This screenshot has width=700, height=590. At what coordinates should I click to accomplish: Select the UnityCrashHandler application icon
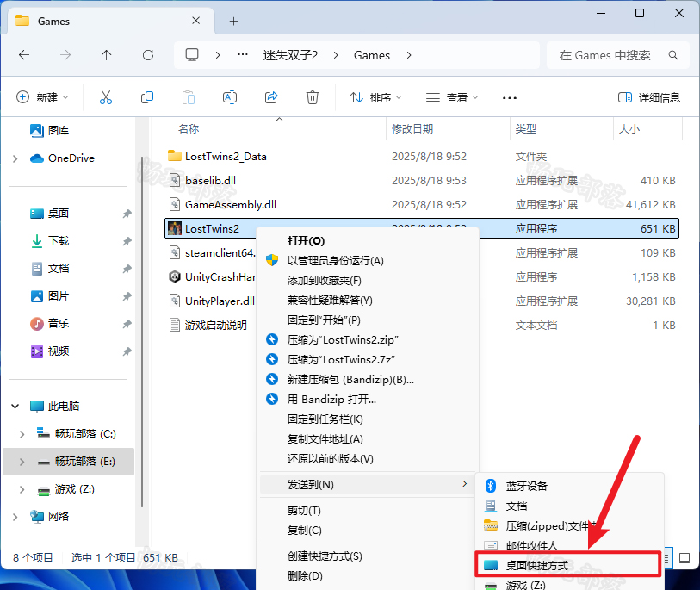[x=175, y=276]
